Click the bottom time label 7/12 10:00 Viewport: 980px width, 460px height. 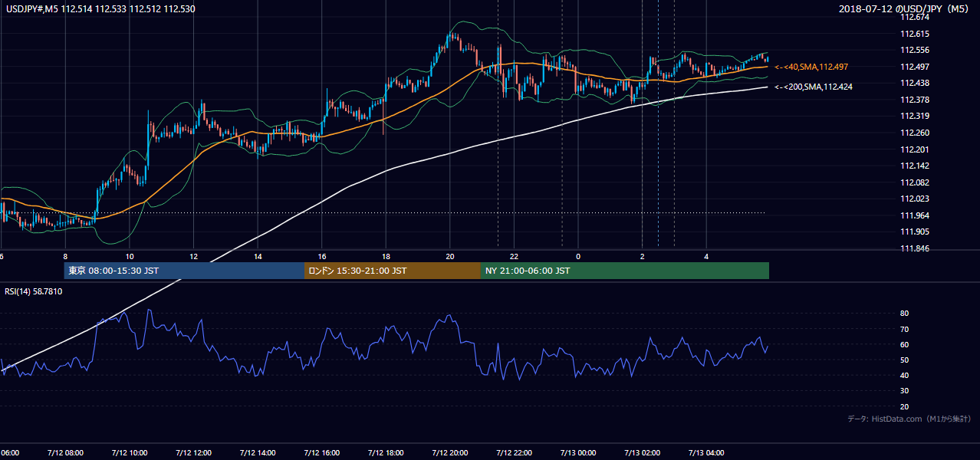(129, 452)
